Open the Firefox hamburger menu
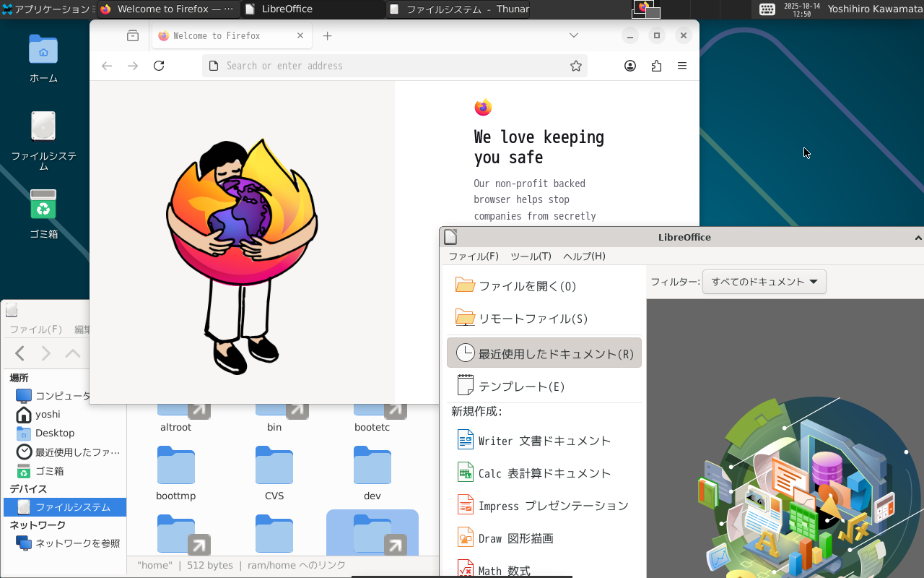924x578 pixels. [x=681, y=65]
